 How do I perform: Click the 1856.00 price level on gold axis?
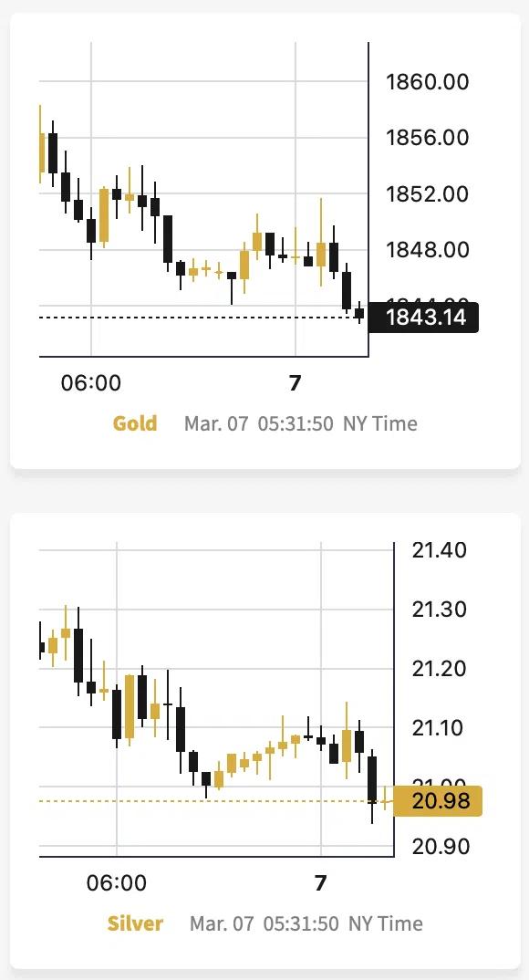(x=427, y=138)
